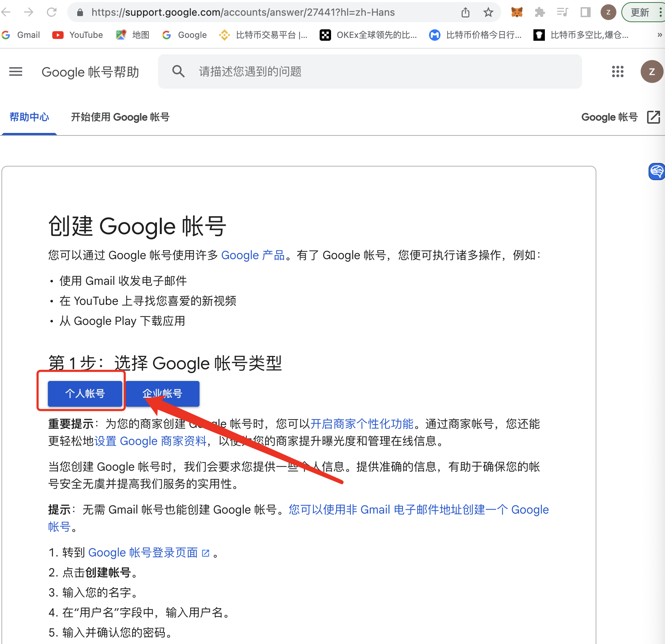Open the 地图 maps bookmark

click(x=133, y=35)
